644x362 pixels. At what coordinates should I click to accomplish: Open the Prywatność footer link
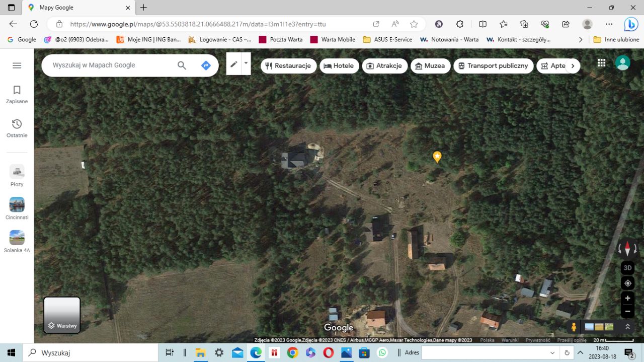coord(538,340)
